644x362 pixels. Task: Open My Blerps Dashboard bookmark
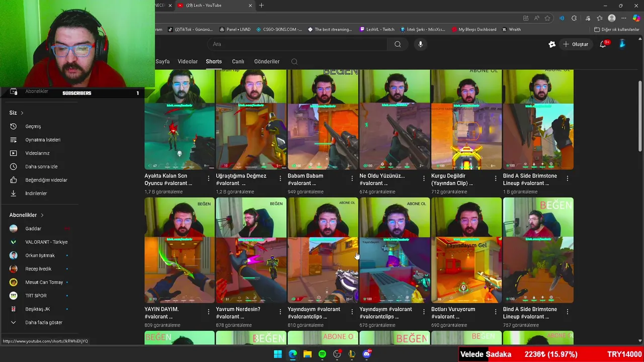coord(474,30)
